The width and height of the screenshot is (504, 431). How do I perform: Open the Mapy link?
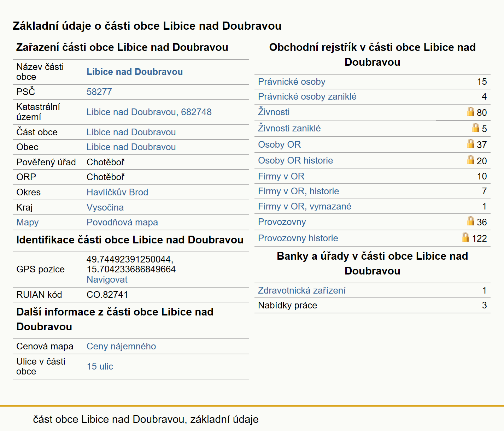[x=28, y=222]
